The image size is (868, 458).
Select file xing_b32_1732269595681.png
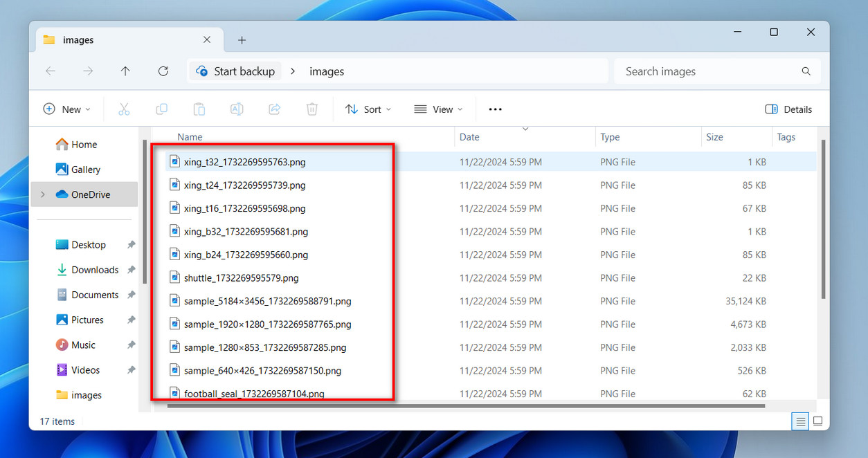[x=246, y=232]
